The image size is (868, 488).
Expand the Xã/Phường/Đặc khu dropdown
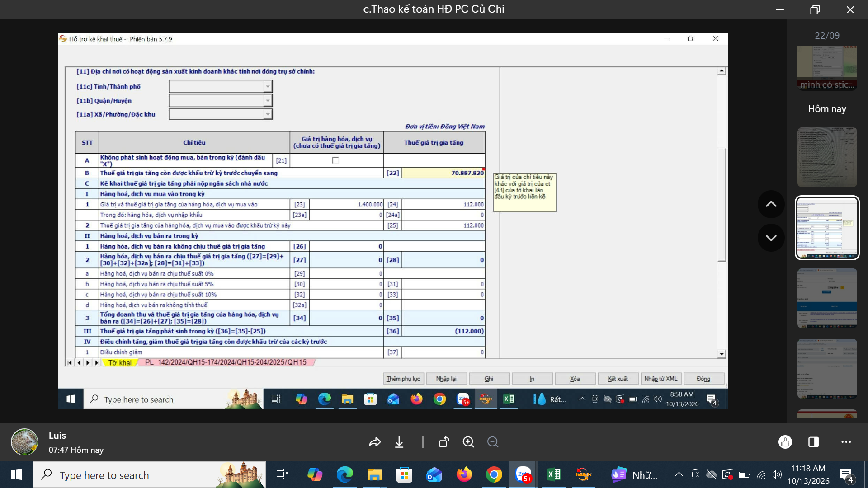click(x=268, y=114)
